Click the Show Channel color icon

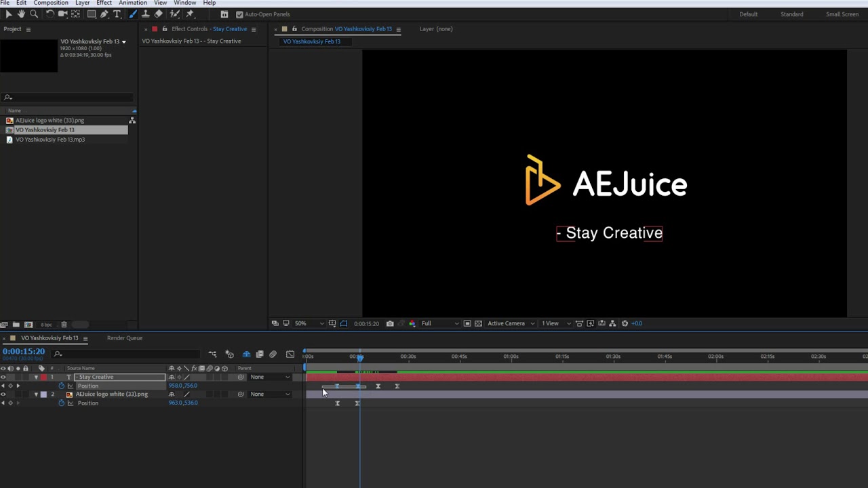click(x=412, y=323)
